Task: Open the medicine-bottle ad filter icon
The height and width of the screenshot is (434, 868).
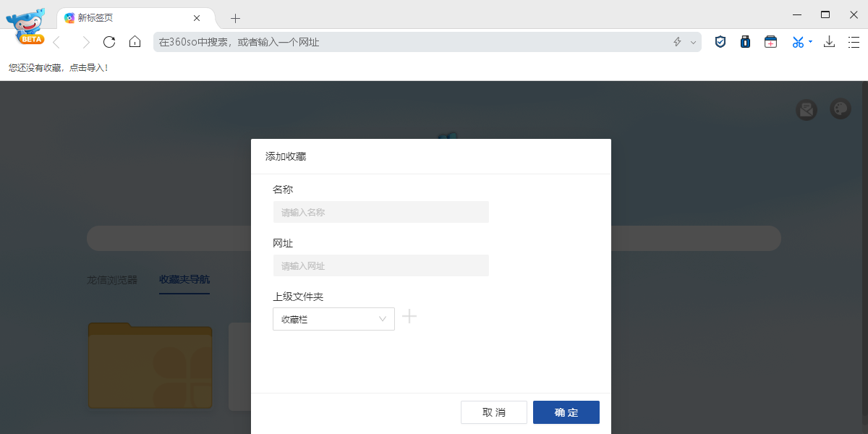Action: point(745,42)
